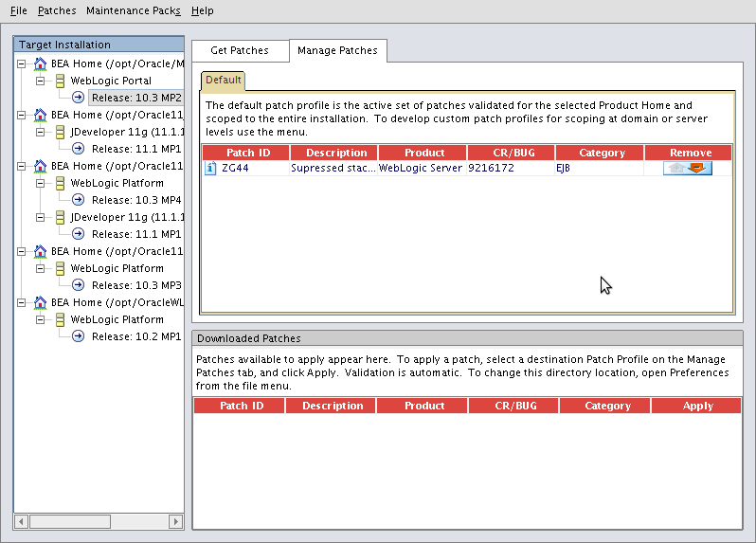Viewport: 756px width, 543px height.
Task: Collapse the BEA Home containing Release 10.3 MP4
Action: 21,166
